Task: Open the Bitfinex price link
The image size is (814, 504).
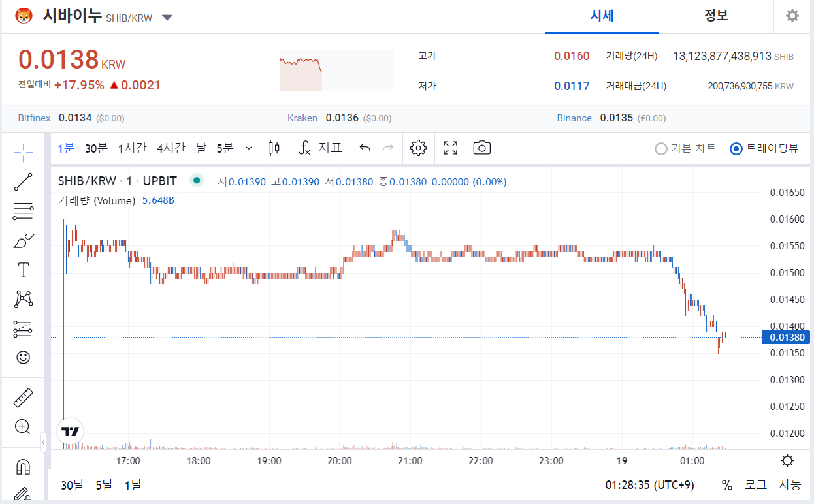Action: tap(34, 118)
